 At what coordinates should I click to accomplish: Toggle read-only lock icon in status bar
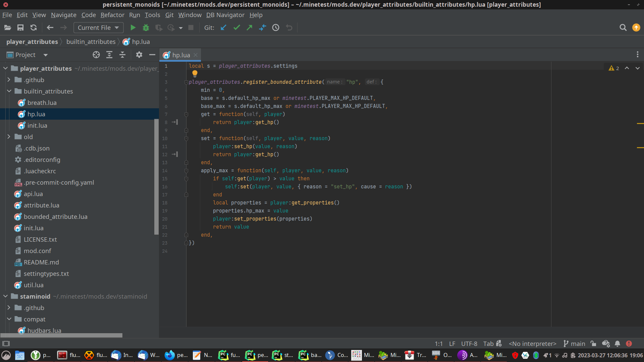593,344
